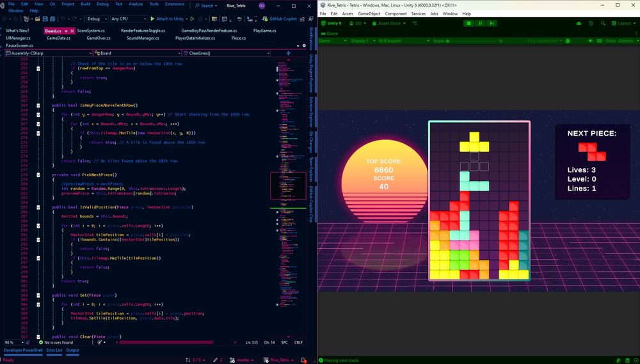Click the Unity version control branch icon
The width and height of the screenshot is (640, 364).
coord(414,23)
